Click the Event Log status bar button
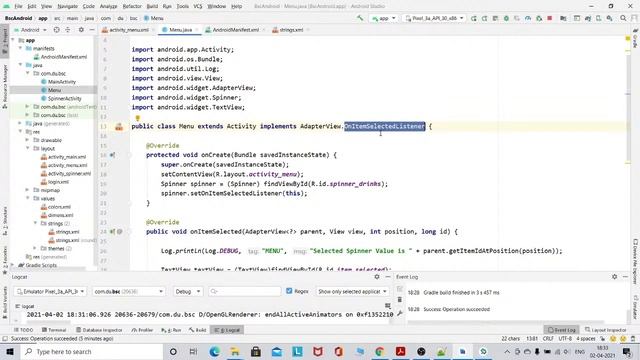 click(562, 330)
